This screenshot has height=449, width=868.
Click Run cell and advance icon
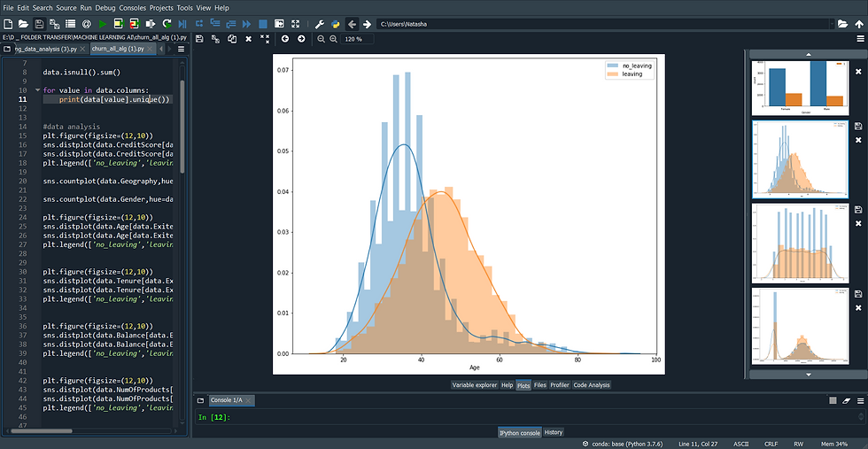point(135,24)
